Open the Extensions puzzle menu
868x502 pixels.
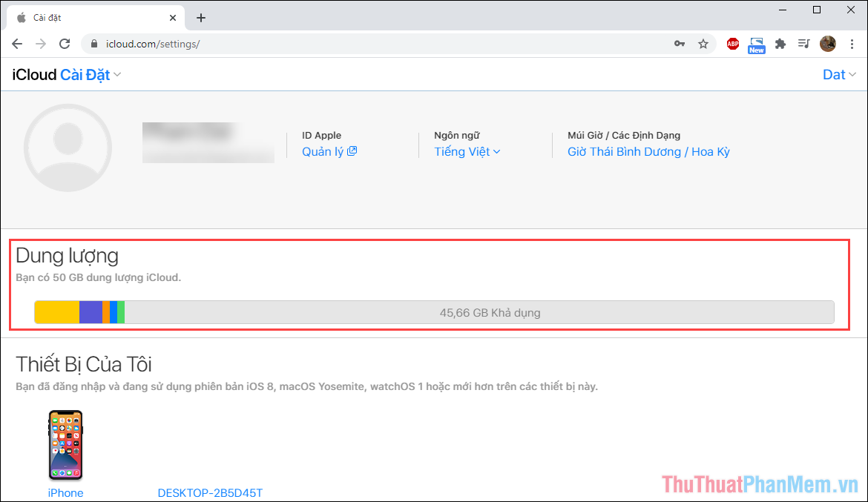780,44
